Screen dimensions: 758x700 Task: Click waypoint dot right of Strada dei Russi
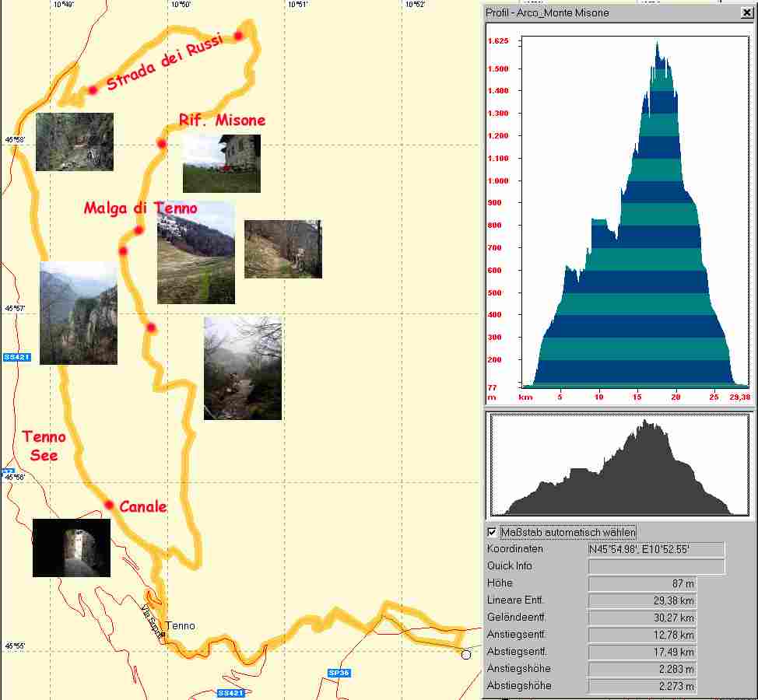pyautogui.click(x=238, y=36)
